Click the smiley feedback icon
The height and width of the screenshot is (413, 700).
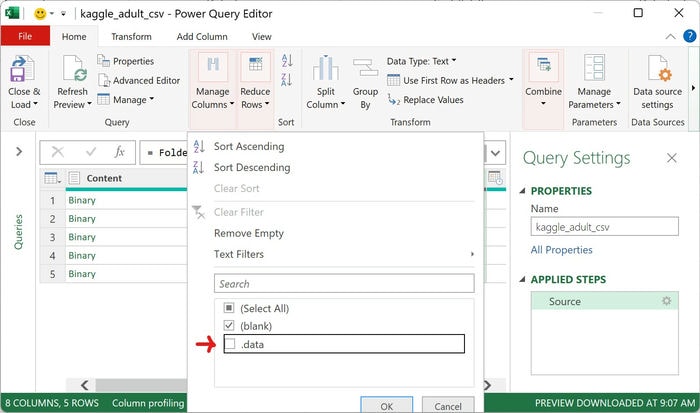pos(40,14)
